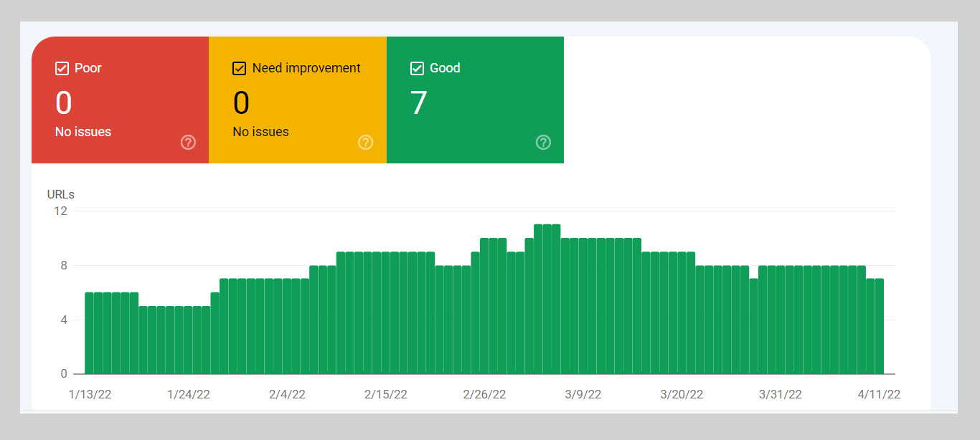
Task: Click 'No issues' text in the red card
Action: [83, 132]
